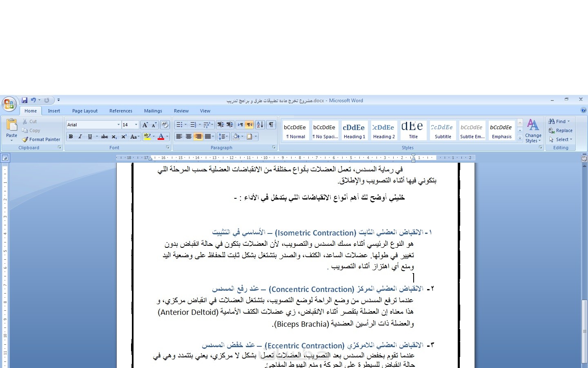This screenshot has width=588, height=368.
Task: Apply the Title style
Action: (413, 130)
